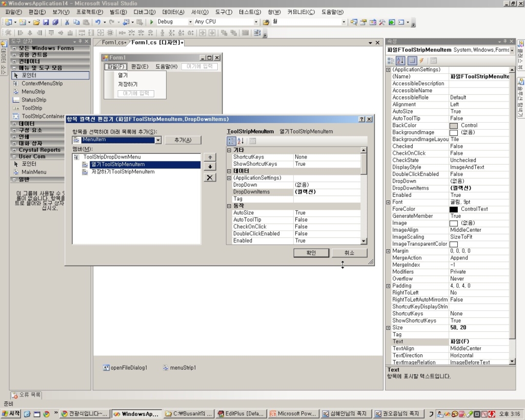The height and width of the screenshot is (420, 525).
Task: Click the Save All toolbar icon
Action: pos(55,22)
